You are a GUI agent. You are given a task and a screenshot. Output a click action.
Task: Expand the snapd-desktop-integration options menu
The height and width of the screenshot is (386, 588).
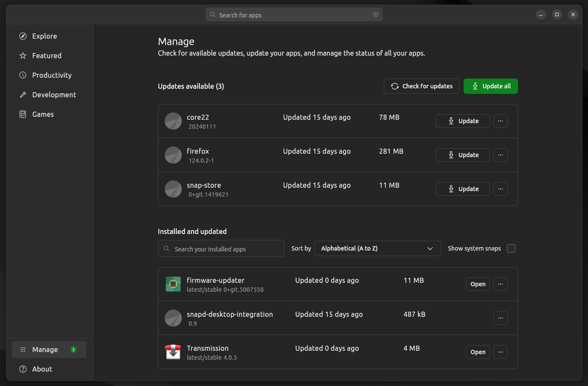click(501, 318)
